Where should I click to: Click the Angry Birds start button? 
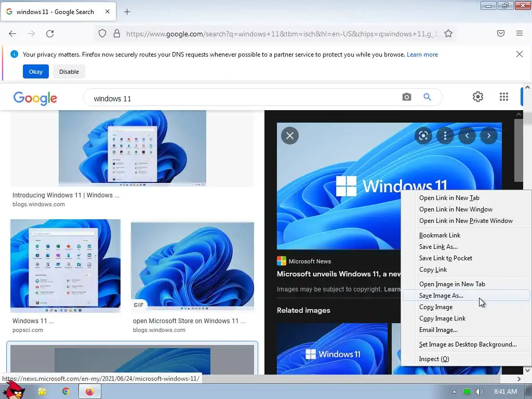click(14, 390)
